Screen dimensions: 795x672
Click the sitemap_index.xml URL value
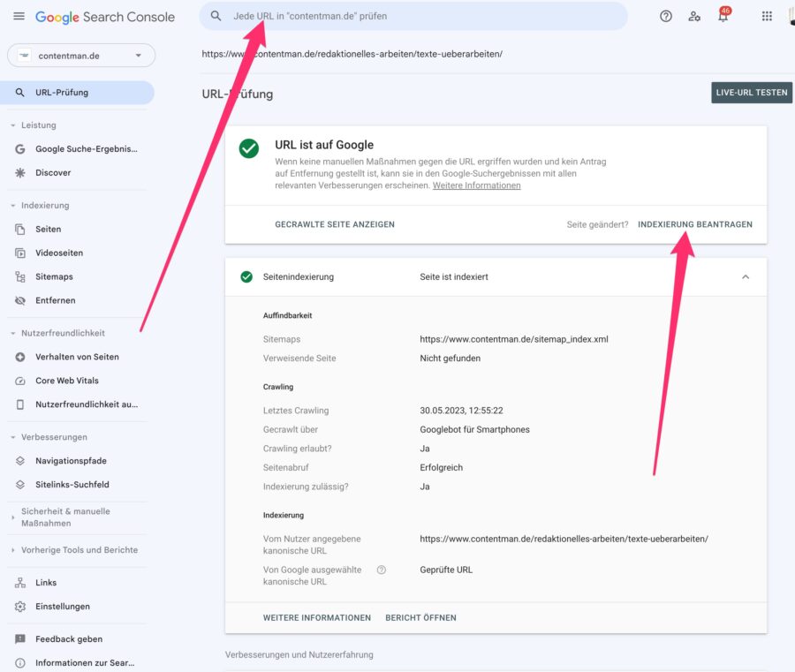point(513,339)
